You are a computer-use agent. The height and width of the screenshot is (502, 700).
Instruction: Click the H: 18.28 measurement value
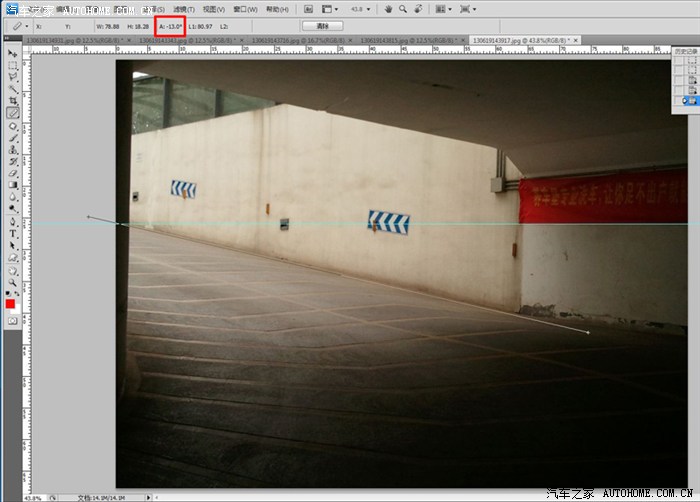point(138,27)
